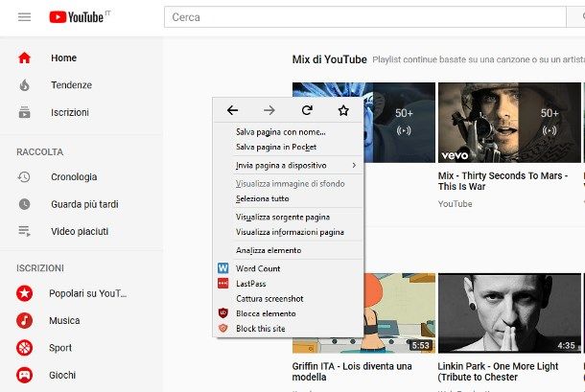585x392 pixels.
Task: Choose Visualizza informazioni pagina
Action: pyautogui.click(x=290, y=232)
